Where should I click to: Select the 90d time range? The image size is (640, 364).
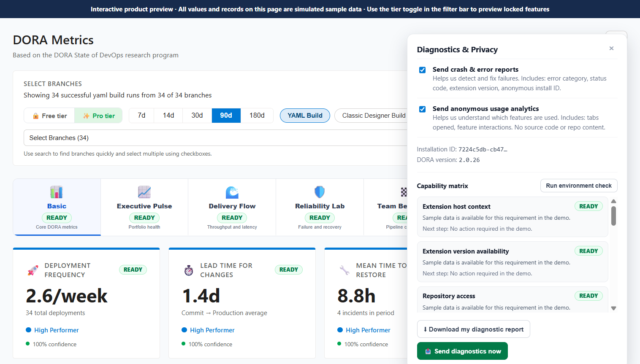(x=226, y=116)
